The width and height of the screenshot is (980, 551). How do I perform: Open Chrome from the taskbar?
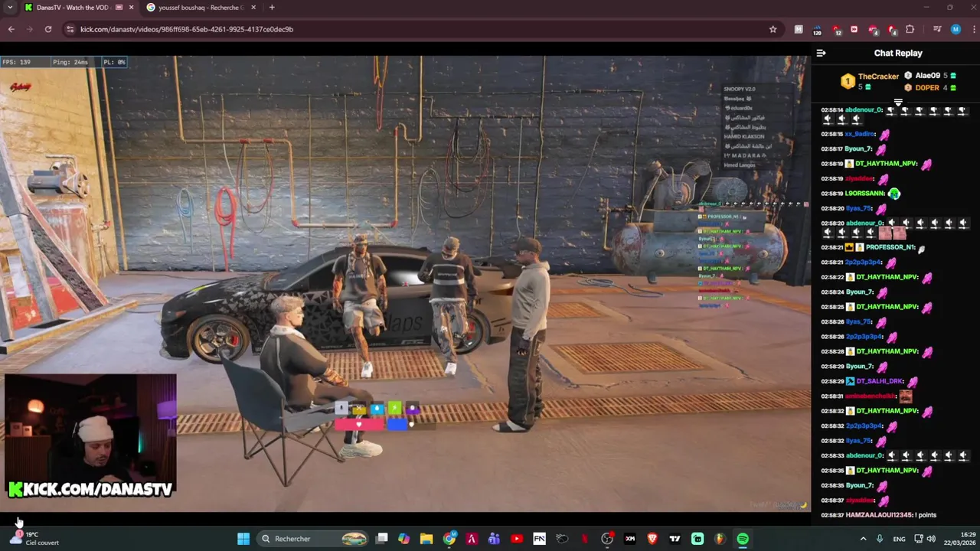[449, 539]
